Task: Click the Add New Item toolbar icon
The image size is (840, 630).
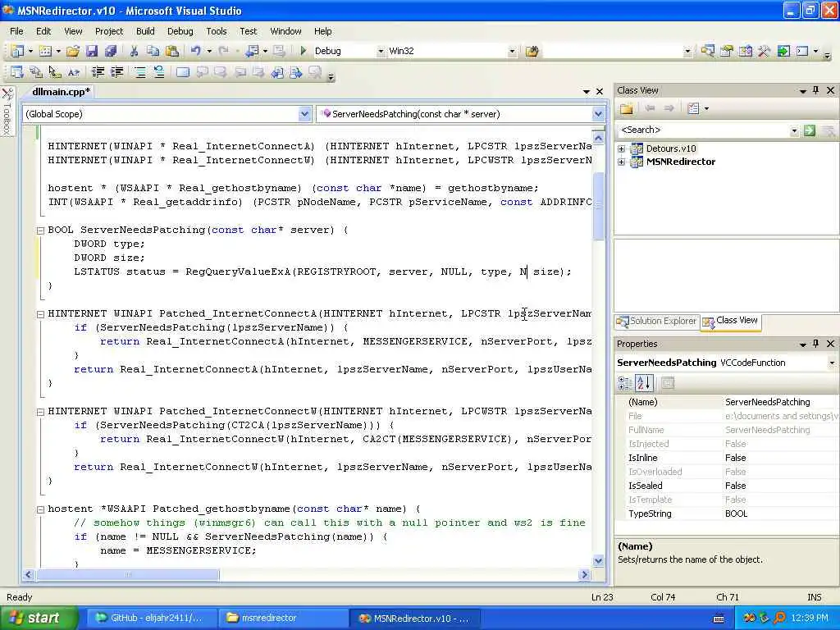Action: tap(46, 51)
